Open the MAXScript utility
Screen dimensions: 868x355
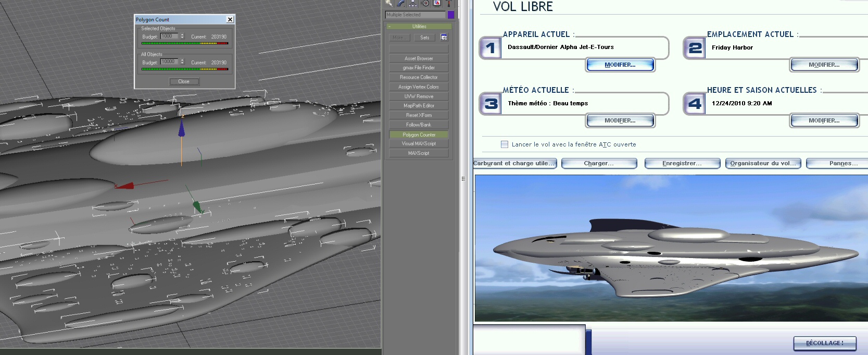tap(419, 153)
